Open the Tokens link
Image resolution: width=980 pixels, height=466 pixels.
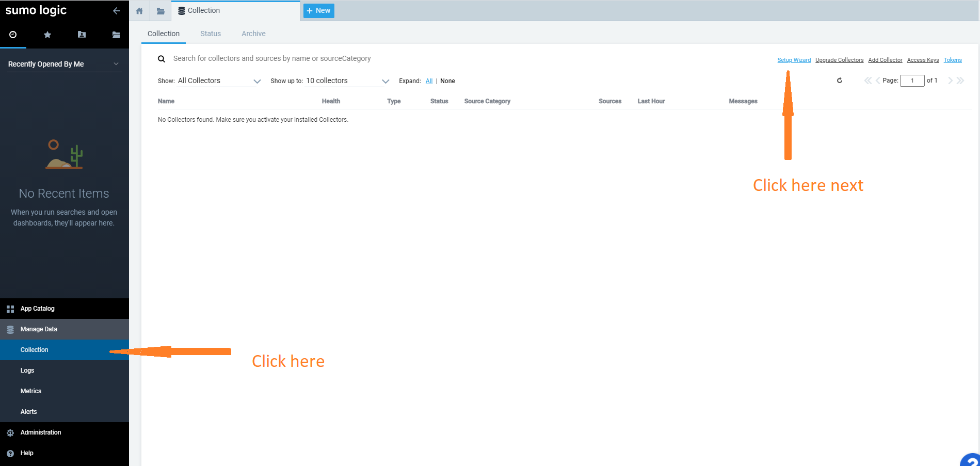tap(953, 60)
